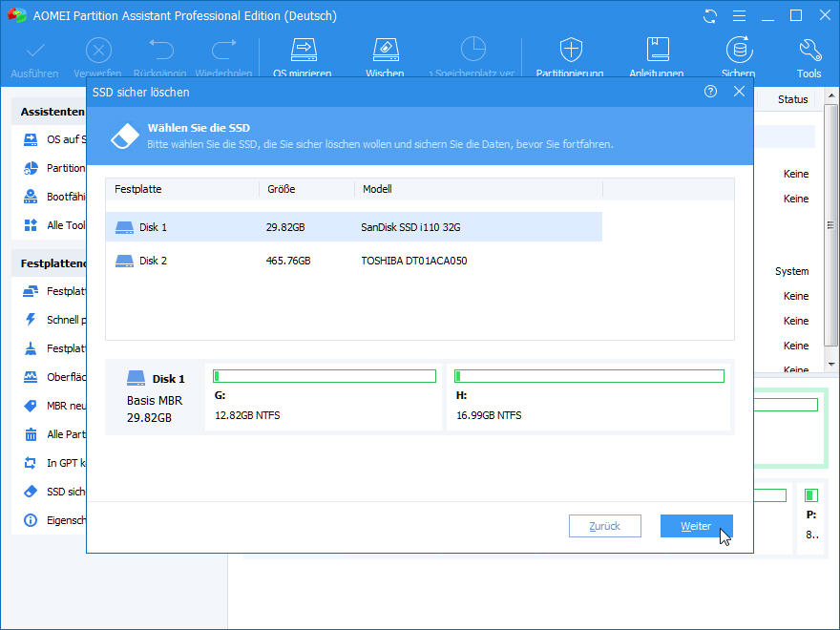Open the Partitionierung shield icon
Viewport: 840px width, 630px height.
point(571,50)
